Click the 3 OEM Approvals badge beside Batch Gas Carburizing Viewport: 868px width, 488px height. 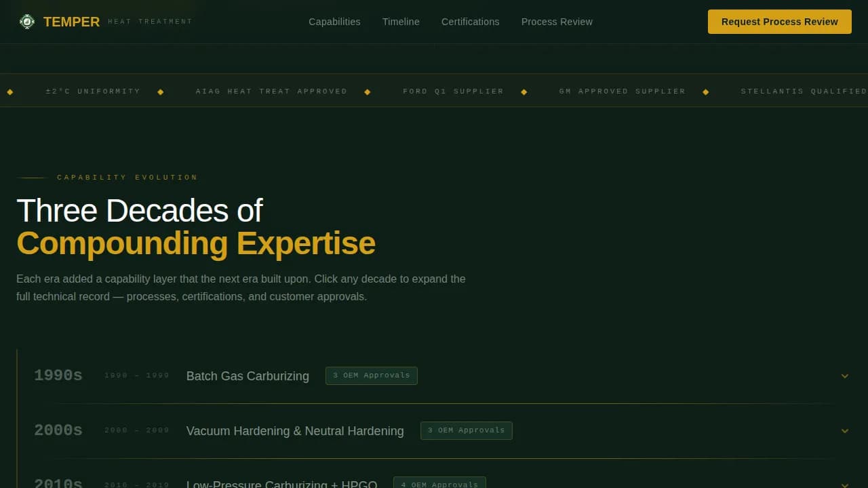(371, 375)
